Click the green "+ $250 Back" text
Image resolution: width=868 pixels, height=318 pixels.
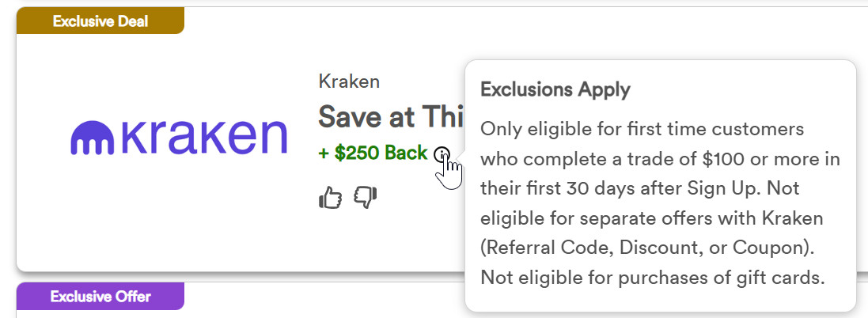373,153
